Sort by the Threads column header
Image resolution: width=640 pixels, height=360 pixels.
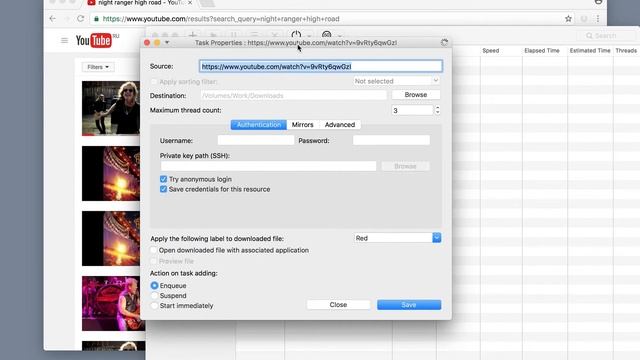click(626, 51)
